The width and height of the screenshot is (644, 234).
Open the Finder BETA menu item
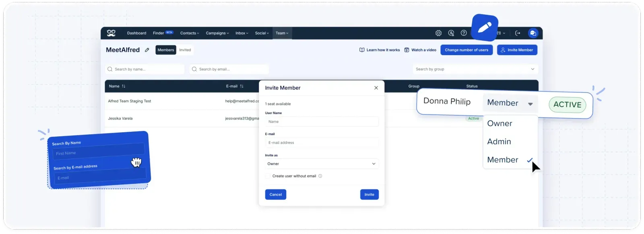(x=163, y=33)
